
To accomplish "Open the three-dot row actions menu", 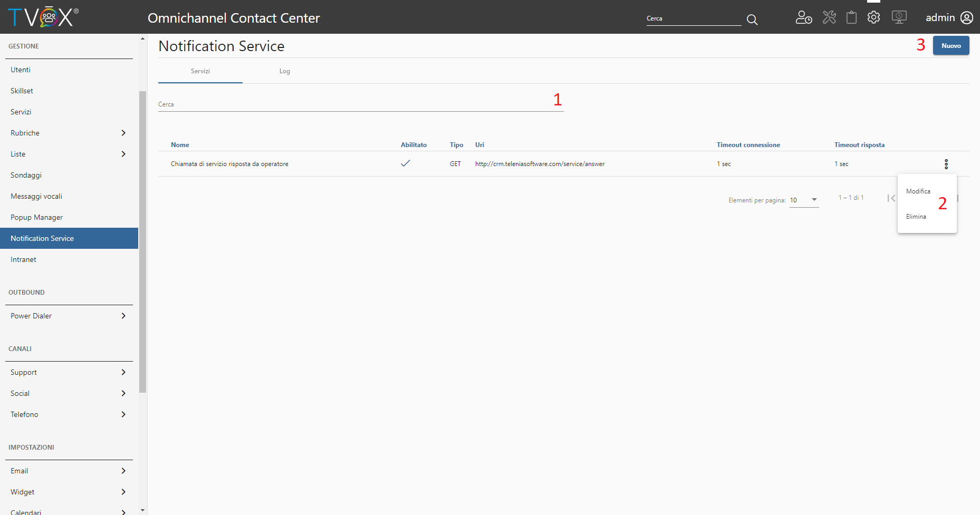I will tap(946, 164).
